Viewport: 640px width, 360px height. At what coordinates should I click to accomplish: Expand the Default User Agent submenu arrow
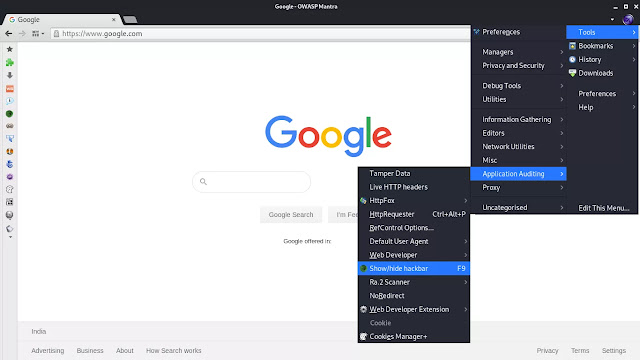click(x=465, y=241)
